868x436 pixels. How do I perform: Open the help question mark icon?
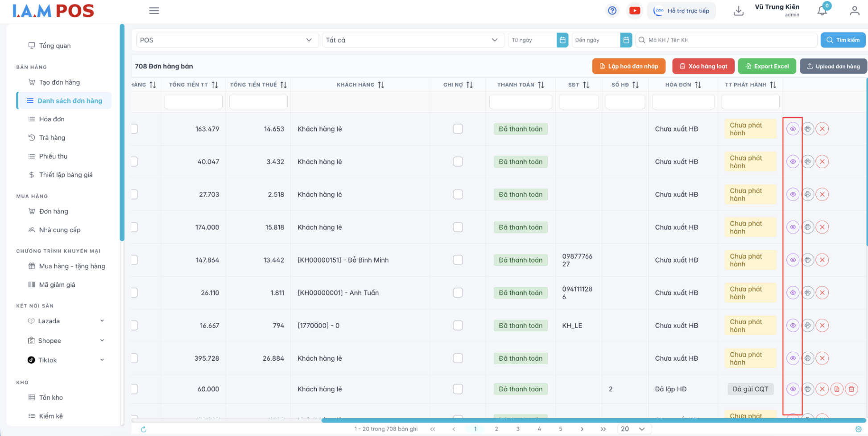pos(612,11)
